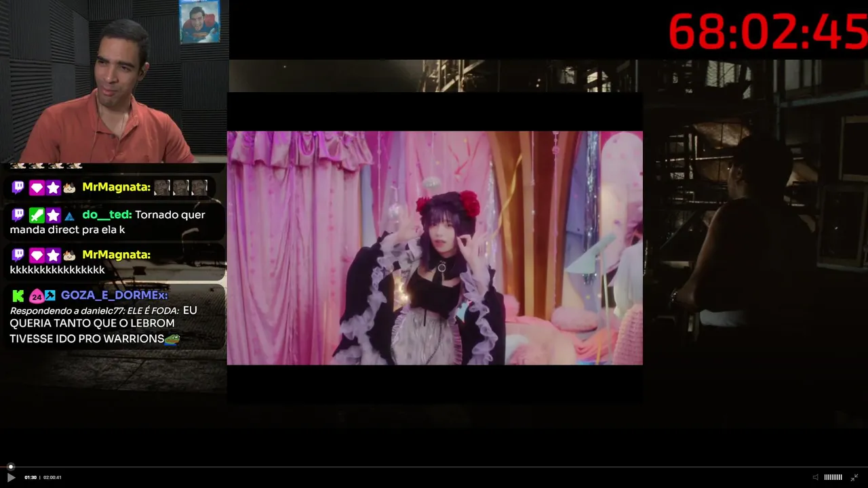Click Twitch badge in MrMagnata's kkkk message
The height and width of the screenshot is (488, 868).
[18, 256]
